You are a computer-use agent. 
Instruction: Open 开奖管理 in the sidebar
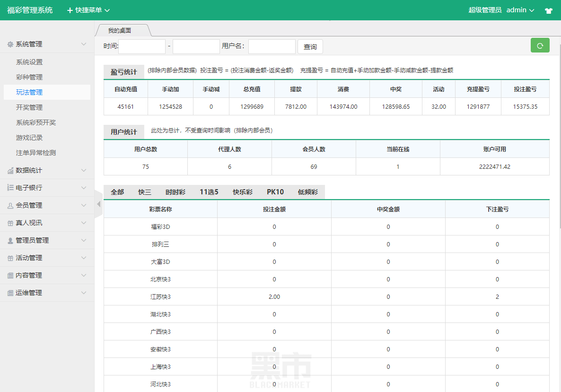tap(29, 107)
